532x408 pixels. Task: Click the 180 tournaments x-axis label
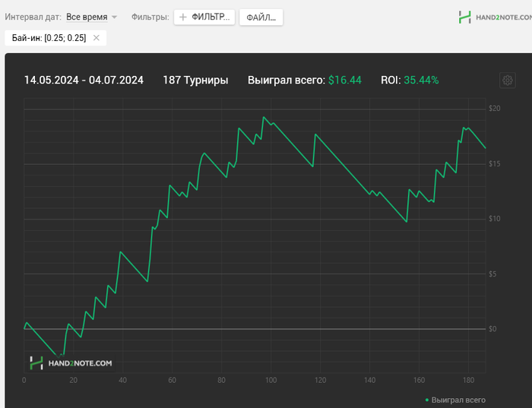click(x=468, y=380)
